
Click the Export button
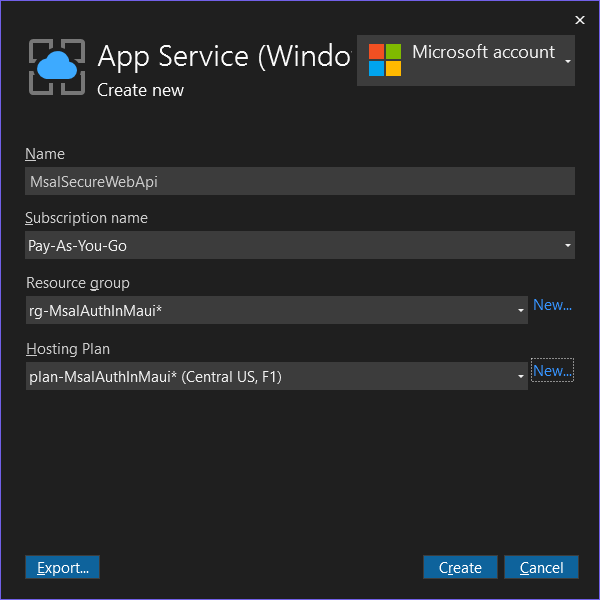pyautogui.click(x=62, y=567)
